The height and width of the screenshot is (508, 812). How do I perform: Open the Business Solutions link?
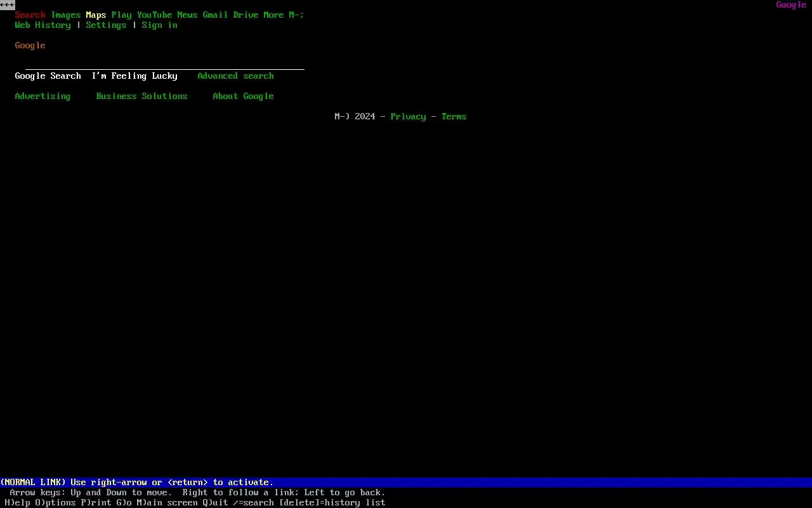click(x=142, y=97)
